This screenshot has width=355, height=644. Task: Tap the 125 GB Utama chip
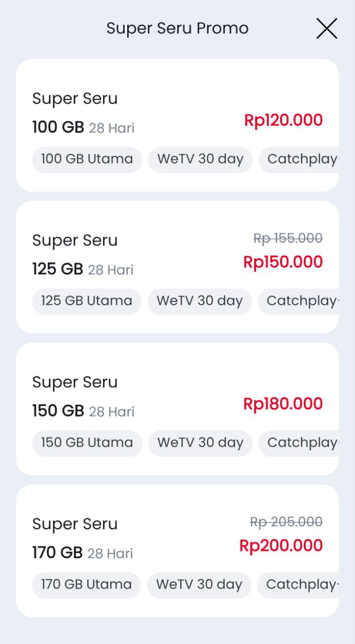[86, 301]
